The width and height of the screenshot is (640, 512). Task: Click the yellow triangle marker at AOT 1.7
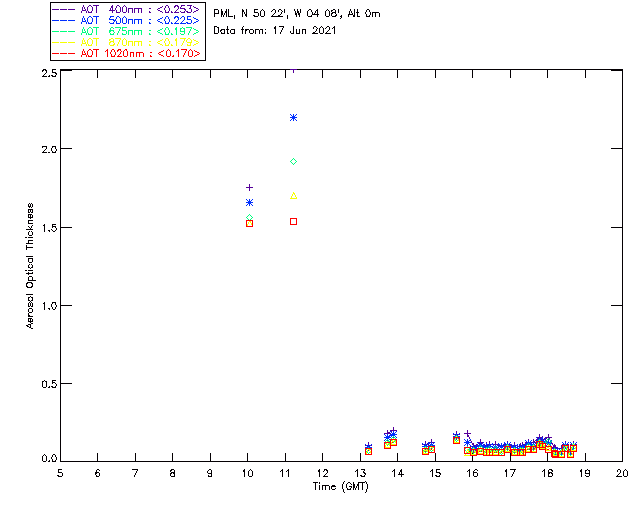coord(293,196)
